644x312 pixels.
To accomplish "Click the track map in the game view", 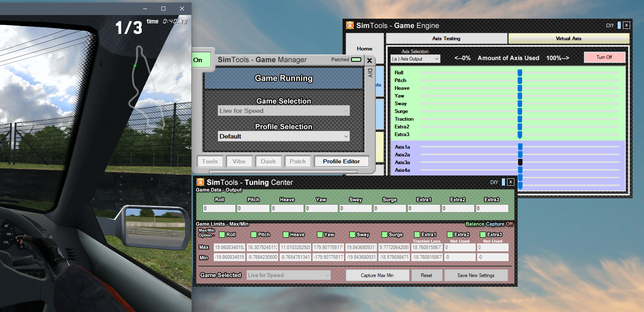I will 147,87.
